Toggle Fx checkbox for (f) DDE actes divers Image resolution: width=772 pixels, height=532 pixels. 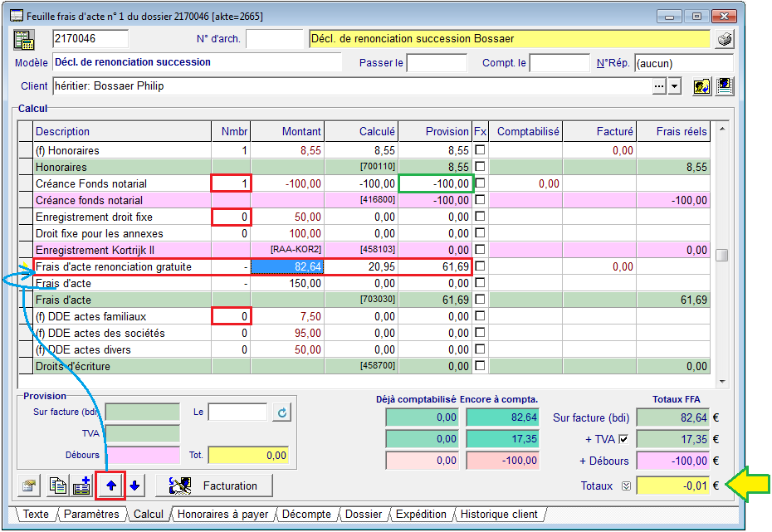click(480, 349)
